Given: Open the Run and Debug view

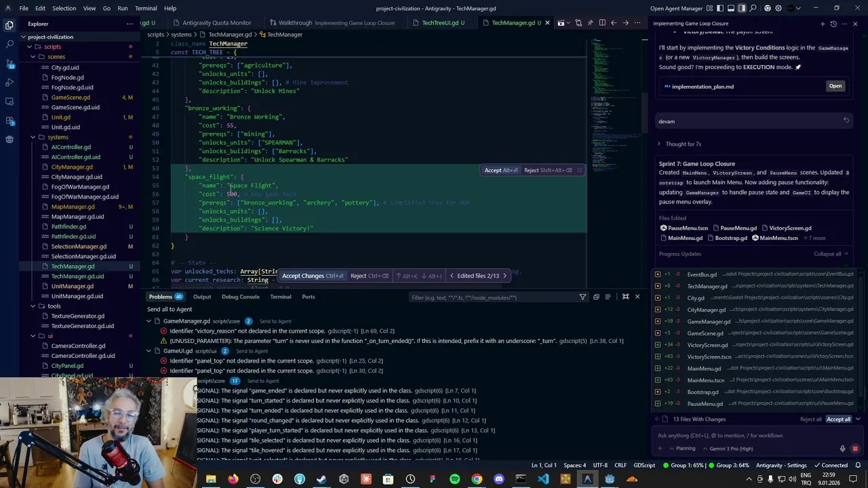Looking at the screenshot, I should (x=9, y=82).
